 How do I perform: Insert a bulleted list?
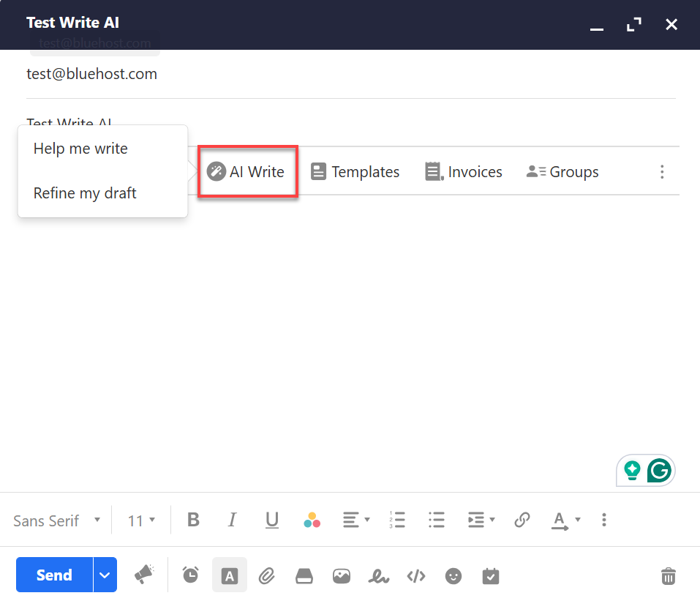436,520
